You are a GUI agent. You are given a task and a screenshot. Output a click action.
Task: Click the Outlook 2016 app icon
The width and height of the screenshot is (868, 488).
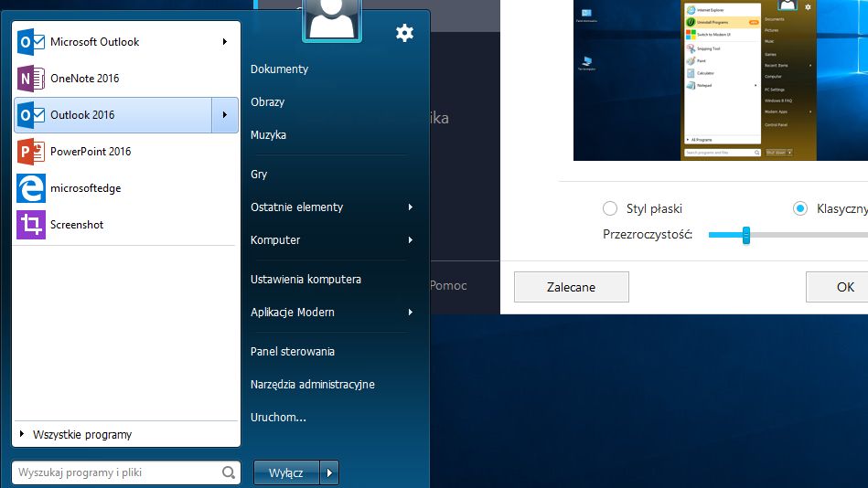coord(31,115)
